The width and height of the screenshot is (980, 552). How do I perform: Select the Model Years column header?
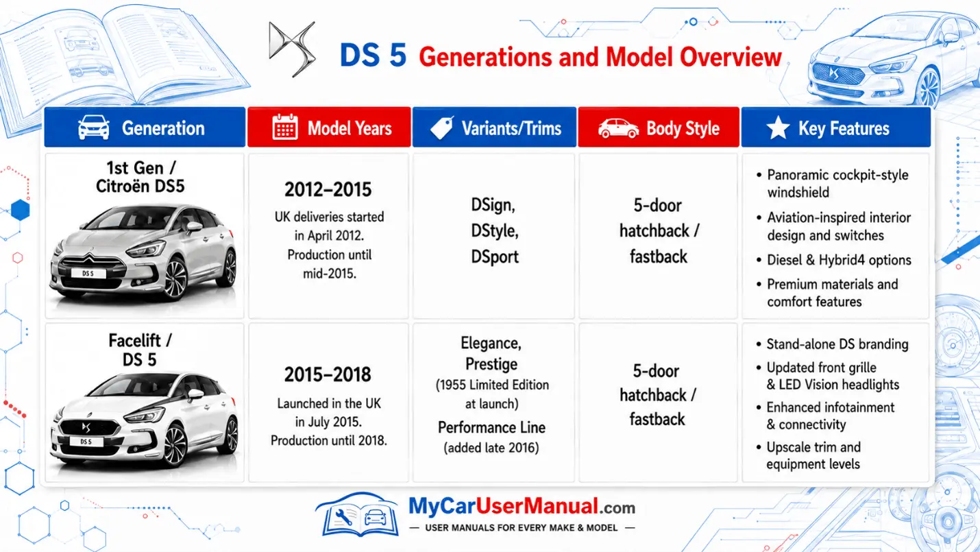click(329, 128)
